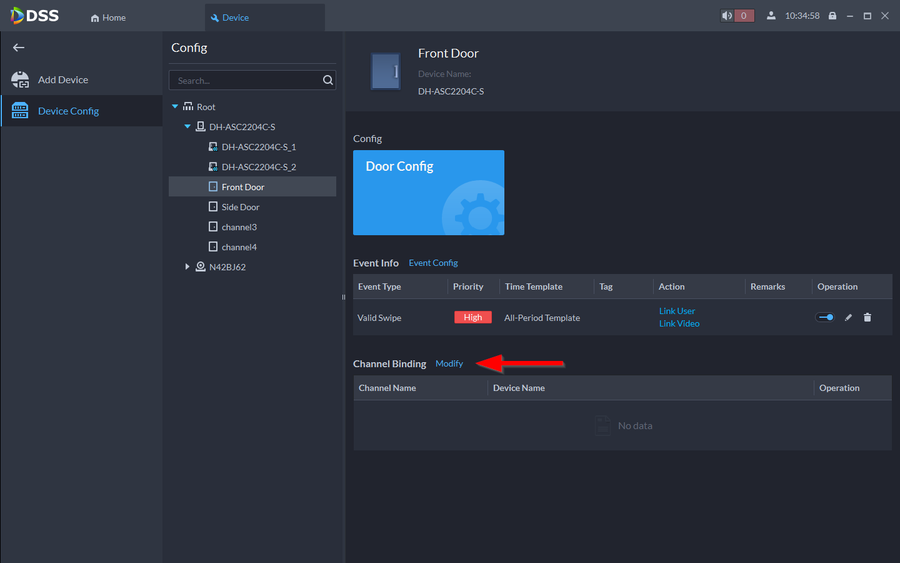Select Side Door in the tree
The height and width of the screenshot is (563, 900).
[x=240, y=207]
